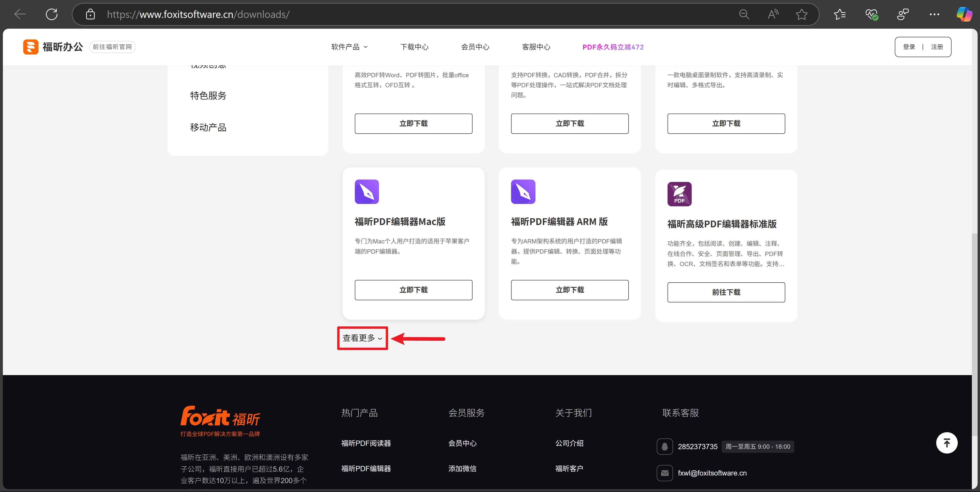
Task: Click 立即下载 on the Mac editor card
Action: (x=413, y=290)
